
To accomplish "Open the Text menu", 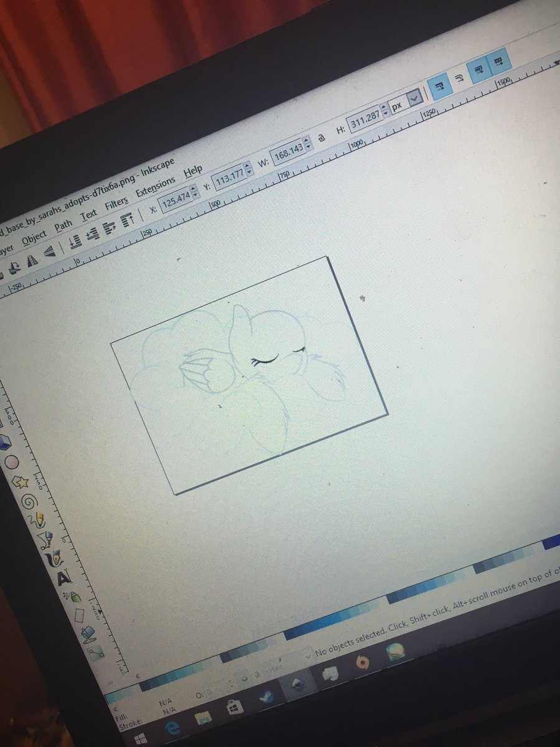I will click(89, 215).
